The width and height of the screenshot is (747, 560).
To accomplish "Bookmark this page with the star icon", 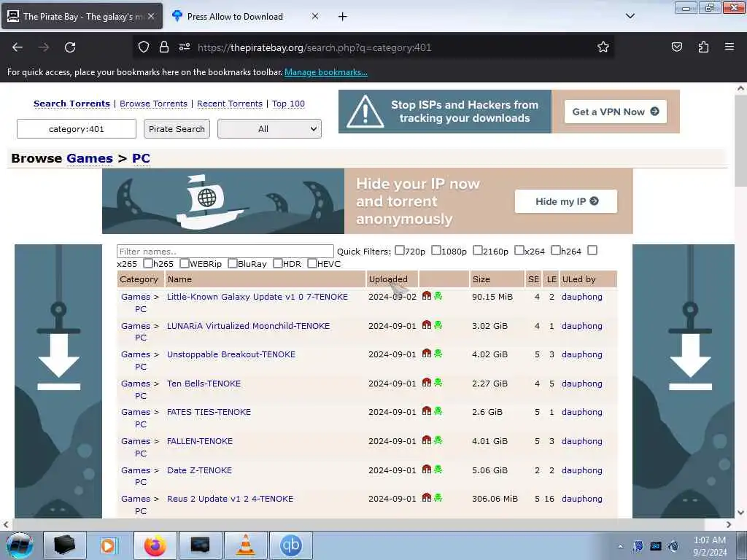I will [603, 47].
